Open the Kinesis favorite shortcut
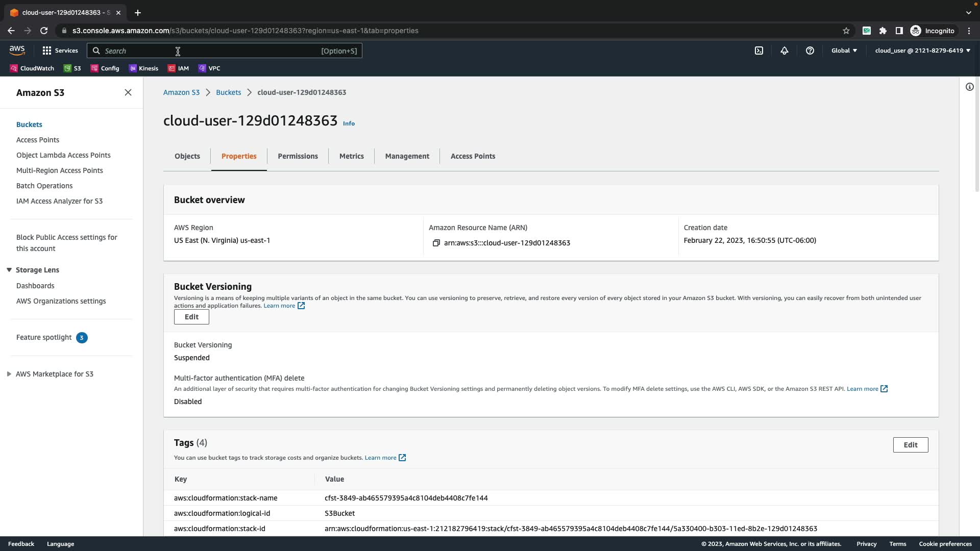 pos(143,68)
